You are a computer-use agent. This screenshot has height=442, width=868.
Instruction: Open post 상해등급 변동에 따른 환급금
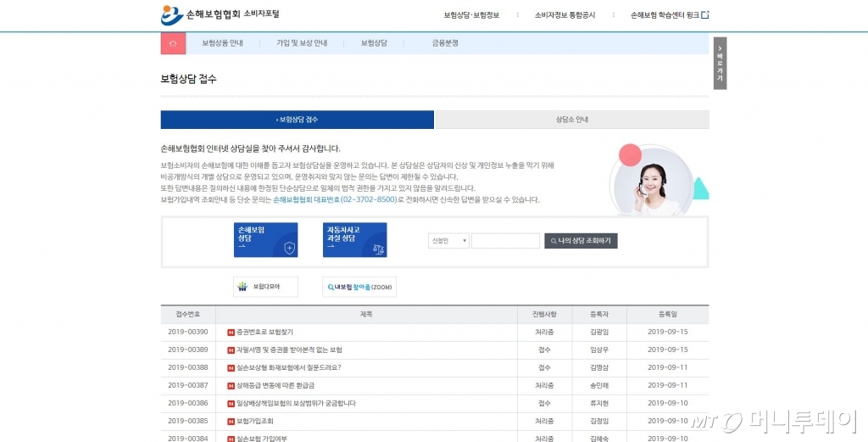275,385
